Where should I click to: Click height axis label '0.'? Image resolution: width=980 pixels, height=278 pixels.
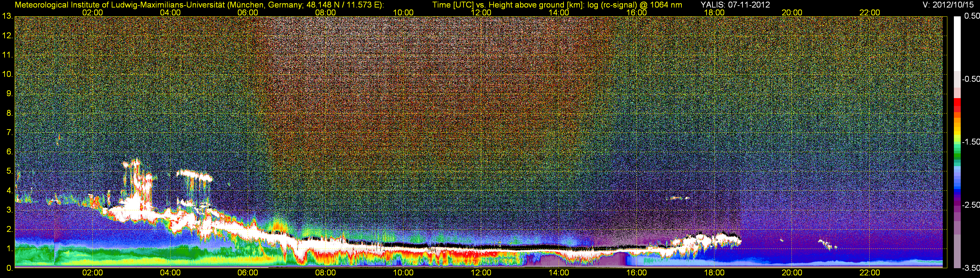click(x=9, y=269)
